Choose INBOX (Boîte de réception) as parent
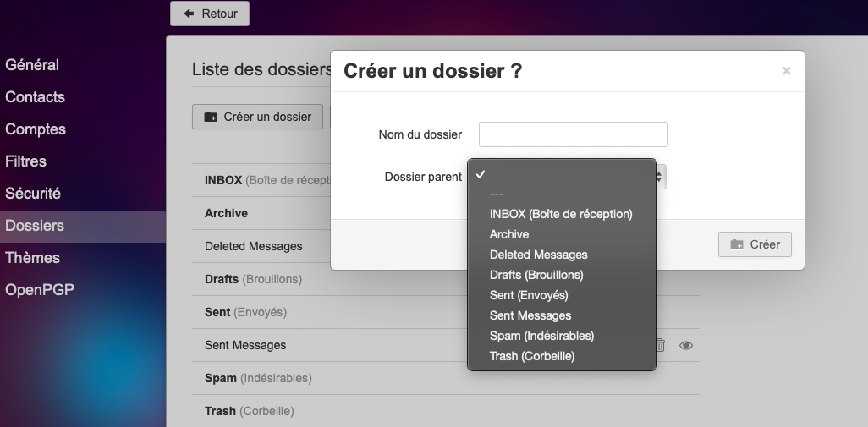Screen dimensions: 868x427 click(x=562, y=214)
